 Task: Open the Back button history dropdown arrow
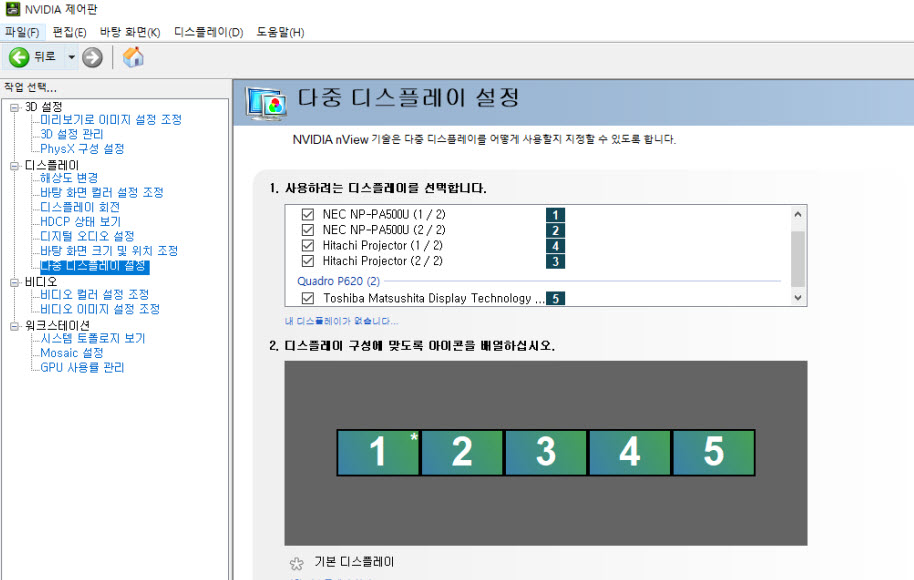[71, 57]
